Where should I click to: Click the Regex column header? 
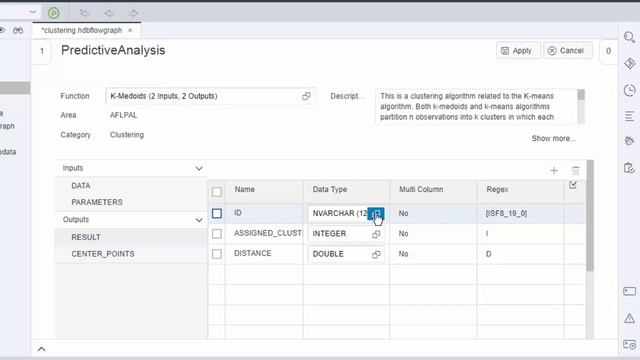tap(520, 190)
